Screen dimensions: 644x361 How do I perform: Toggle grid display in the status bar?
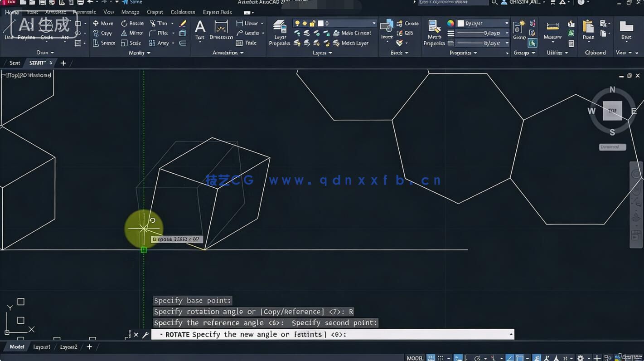coord(430,358)
